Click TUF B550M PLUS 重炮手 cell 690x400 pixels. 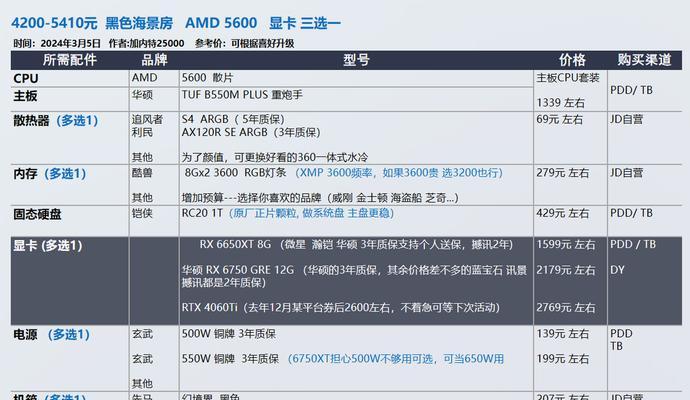pos(242,95)
